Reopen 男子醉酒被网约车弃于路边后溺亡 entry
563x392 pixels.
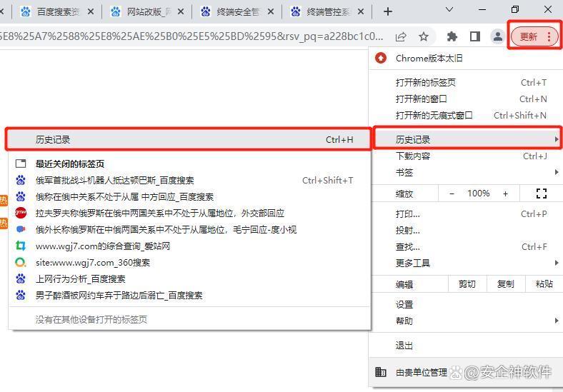189,296
